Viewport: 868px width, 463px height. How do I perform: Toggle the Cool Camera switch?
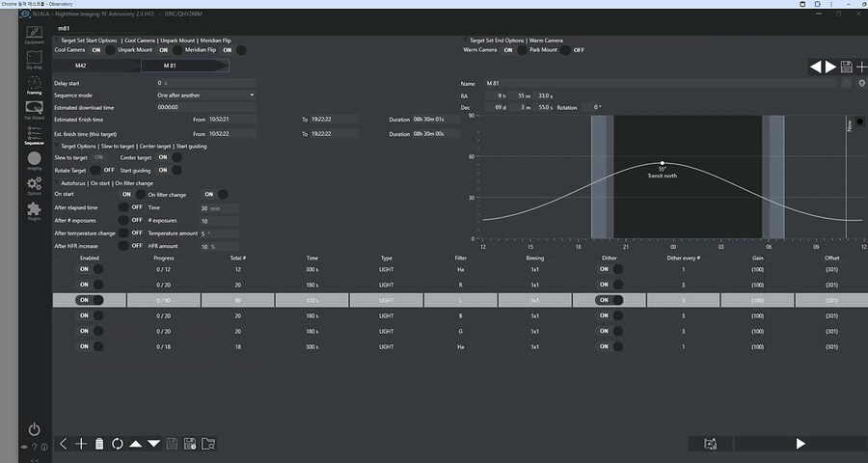click(x=115, y=50)
